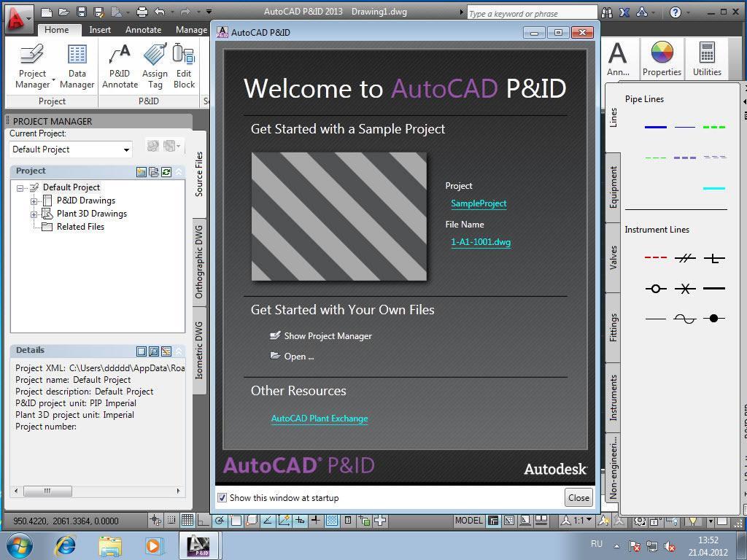This screenshot has height=560, width=747.
Task: Collapse the Details section chevron
Action: [x=179, y=351]
